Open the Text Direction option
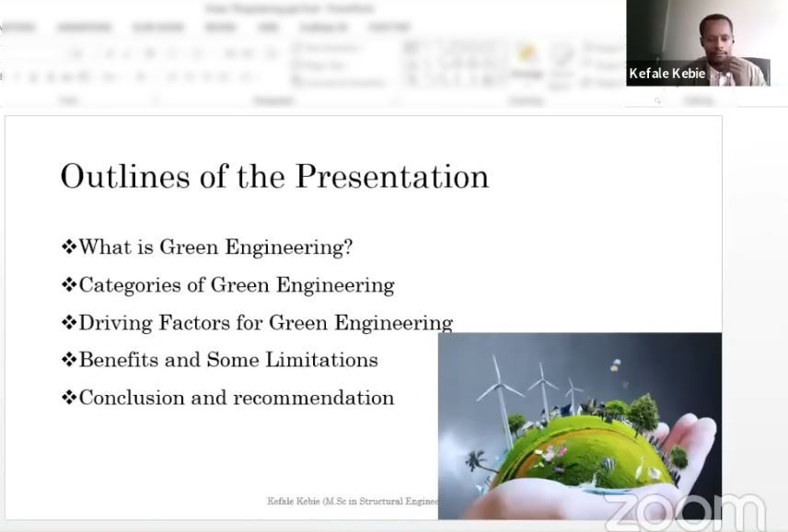The height and width of the screenshot is (532, 788). [328, 48]
